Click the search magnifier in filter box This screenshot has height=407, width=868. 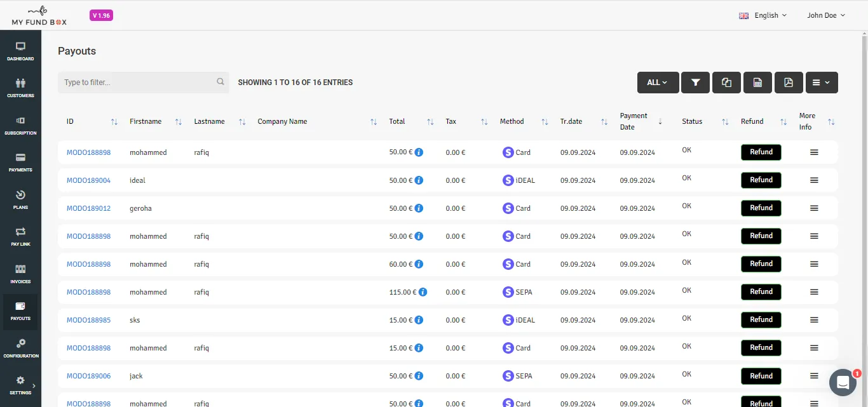click(220, 82)
